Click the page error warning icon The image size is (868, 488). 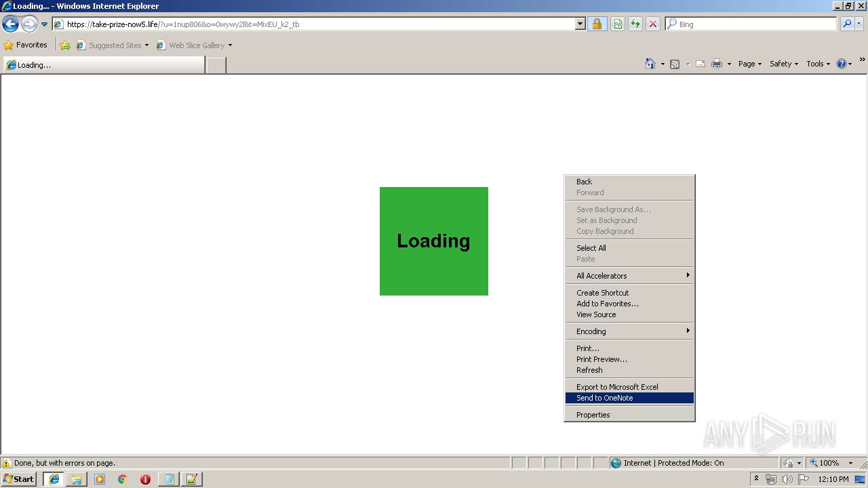(7, 464)
